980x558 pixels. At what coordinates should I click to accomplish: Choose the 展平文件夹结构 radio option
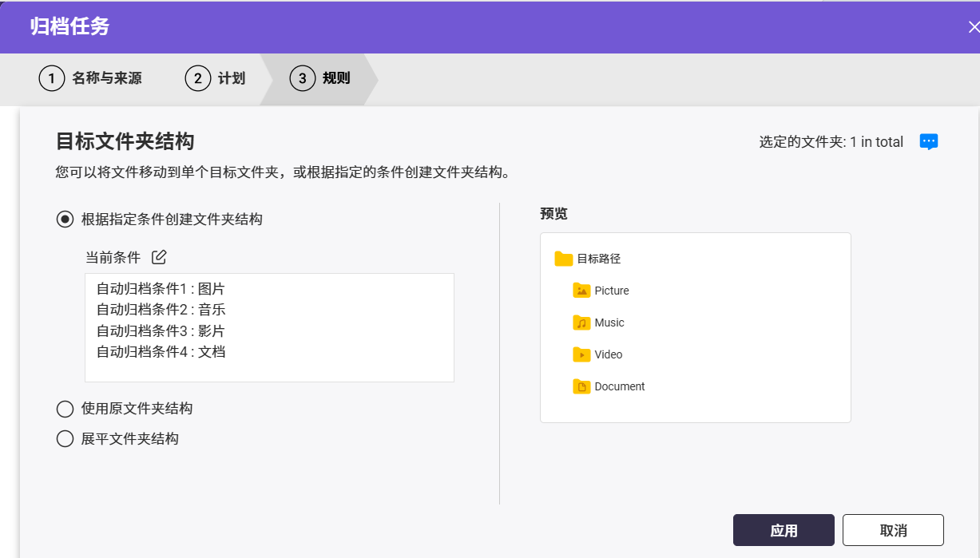(65, 438)
